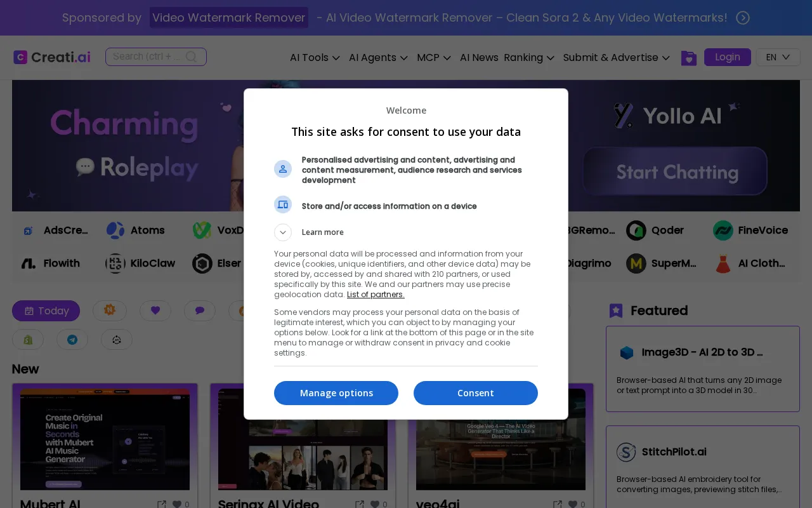The width and height of the screenshot is (812, 508).
Task: Select the Shopify bag filter
Action: click(x=28, y=340)
